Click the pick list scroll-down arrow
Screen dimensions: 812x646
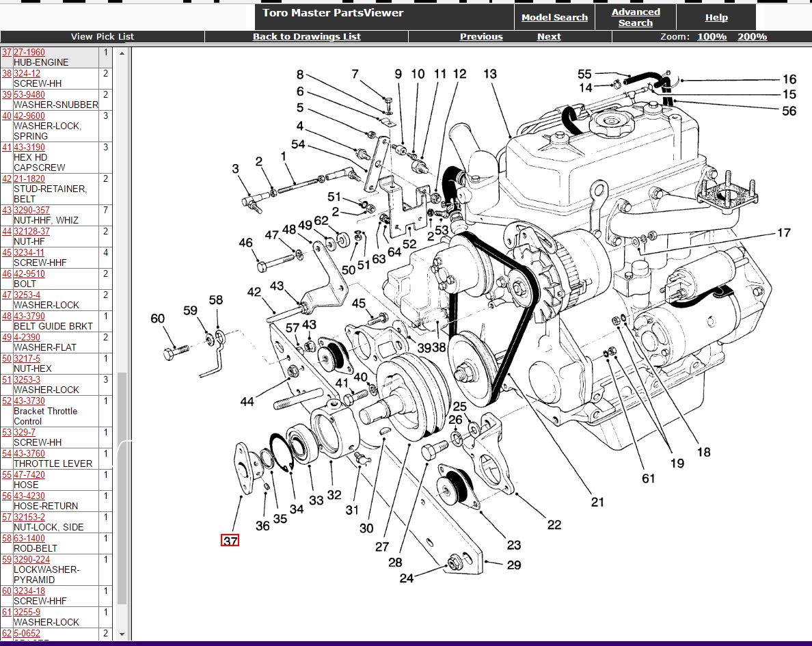pyautogui.click(x=122, y=634)
